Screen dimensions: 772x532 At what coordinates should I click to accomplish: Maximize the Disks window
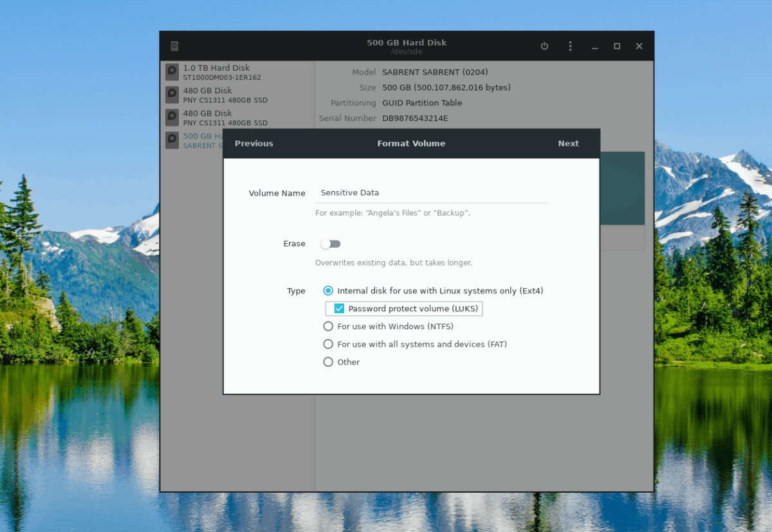click(617, 46)
